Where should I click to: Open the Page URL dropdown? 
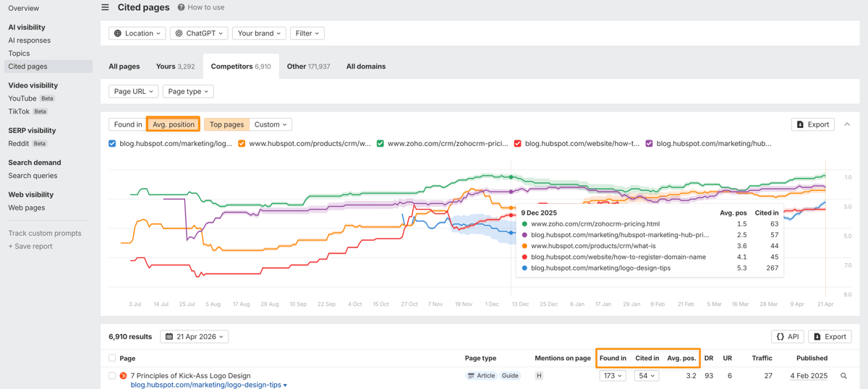pyautogui.click(x=133, y=91)
